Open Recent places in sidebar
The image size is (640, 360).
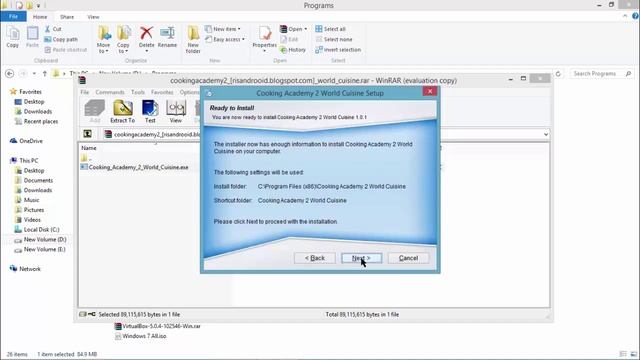36,121
